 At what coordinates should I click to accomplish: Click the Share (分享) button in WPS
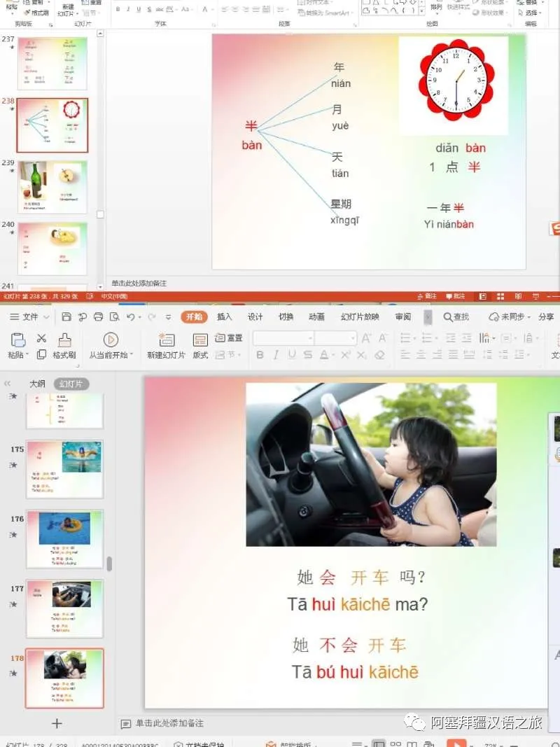click(546, 317)
